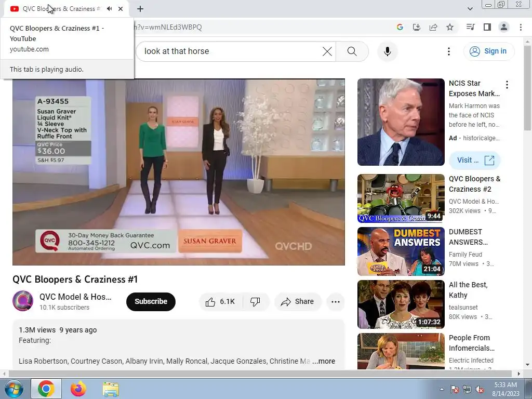
Task: Open the People From Infomercials thumbnail
Action: click(x=401, y=351)
